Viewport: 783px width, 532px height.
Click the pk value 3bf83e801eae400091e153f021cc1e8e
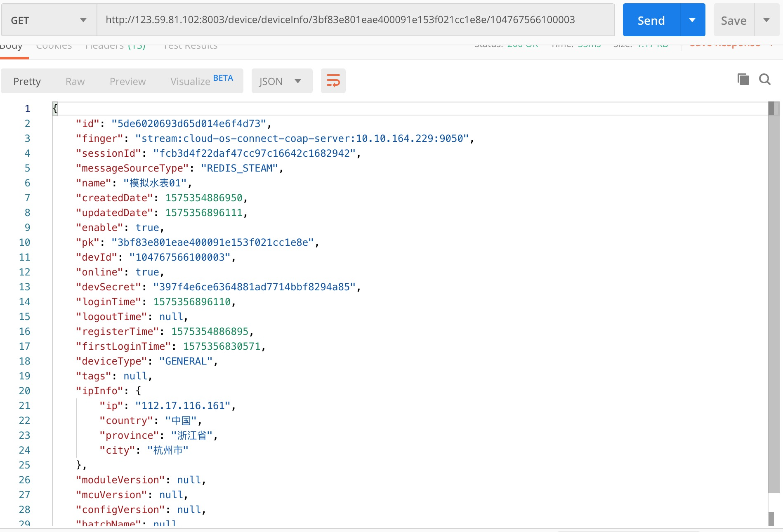213,242
